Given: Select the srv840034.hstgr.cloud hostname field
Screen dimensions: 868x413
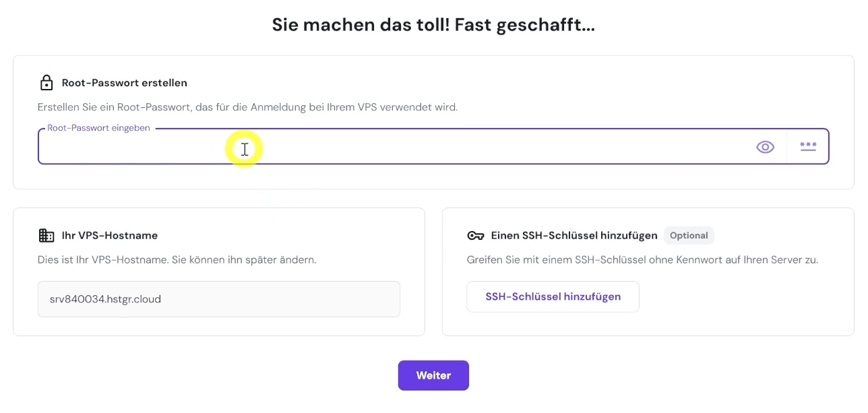Looking at the screenshot, I should click(x=219, y=298).
